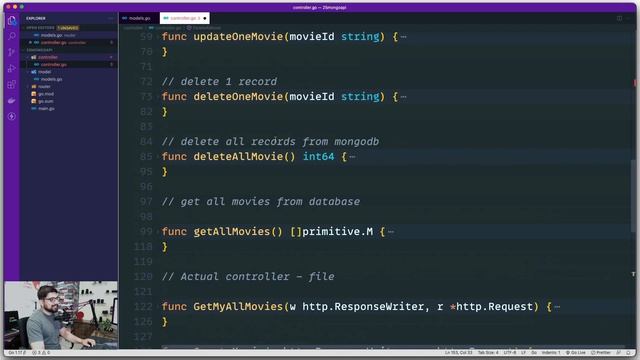Screen dimensions: 640x360
Task: Unfold getAllMovies function at line 99
Action: (x=158, y=232)
